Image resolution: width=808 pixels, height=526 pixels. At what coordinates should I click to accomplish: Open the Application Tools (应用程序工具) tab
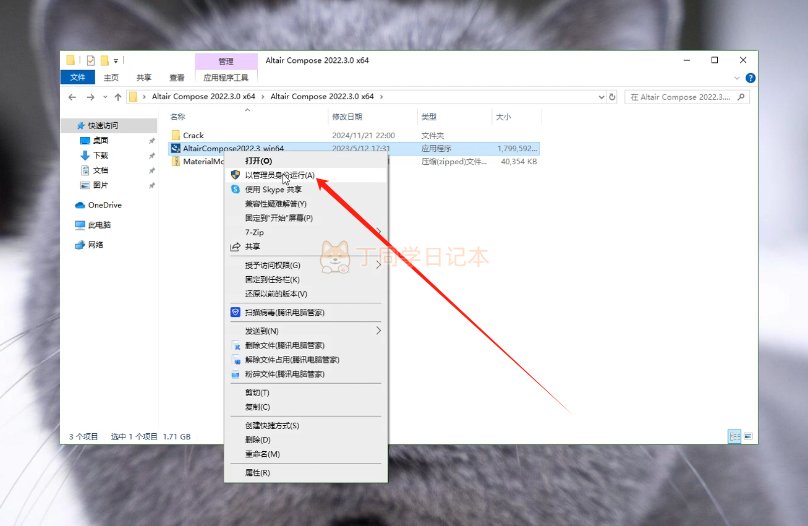coord(226,78)
